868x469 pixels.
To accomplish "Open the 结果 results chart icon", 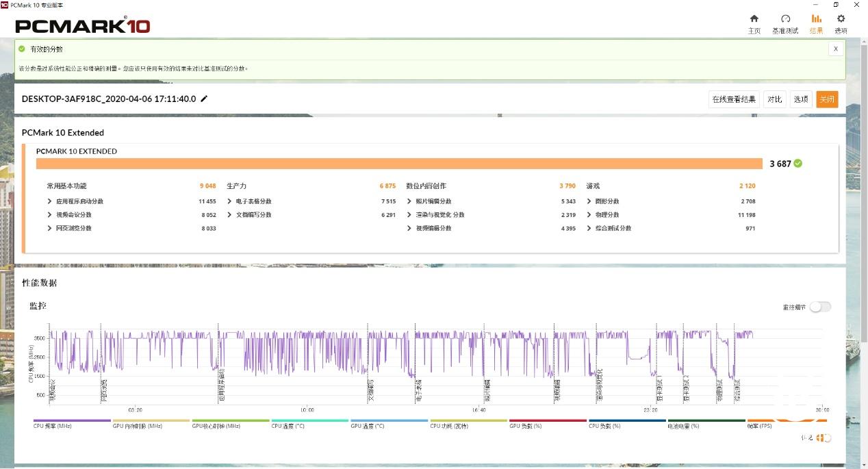I will pos(816,18).
